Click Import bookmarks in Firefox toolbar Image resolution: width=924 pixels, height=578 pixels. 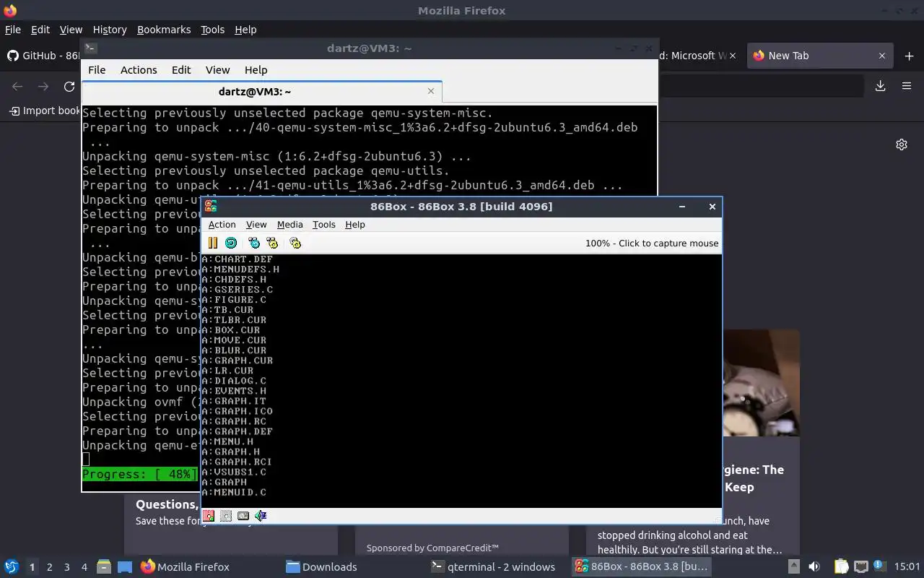click(x=45, y=111)
